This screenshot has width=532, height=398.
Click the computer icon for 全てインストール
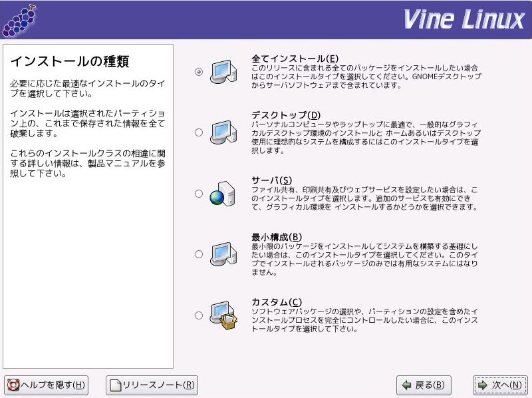(x=223, y=72)
